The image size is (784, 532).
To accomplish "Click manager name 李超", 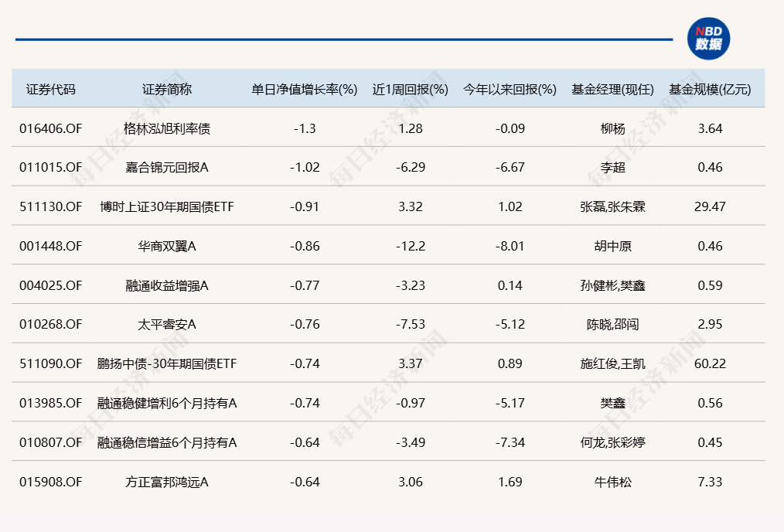I will point(612,168).
